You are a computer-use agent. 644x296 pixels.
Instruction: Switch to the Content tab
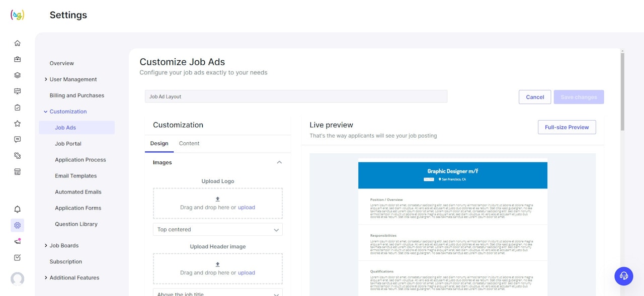click(189, 143)
